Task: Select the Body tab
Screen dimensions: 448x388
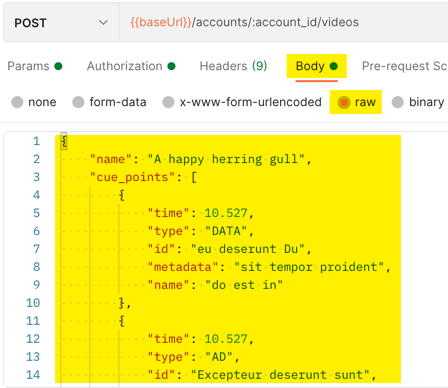Action: pos(317,66)
